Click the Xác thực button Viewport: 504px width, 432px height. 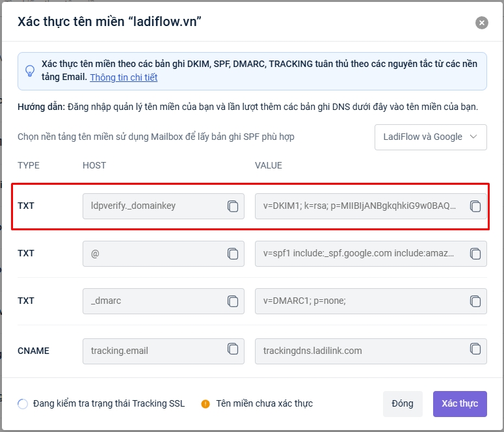tap(460, 403)
